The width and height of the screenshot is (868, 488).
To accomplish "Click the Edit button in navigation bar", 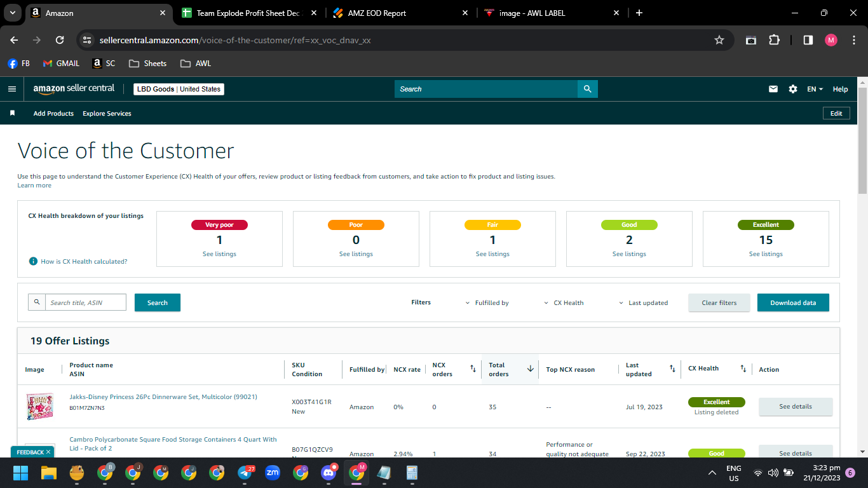I will (x=836, y=113).
